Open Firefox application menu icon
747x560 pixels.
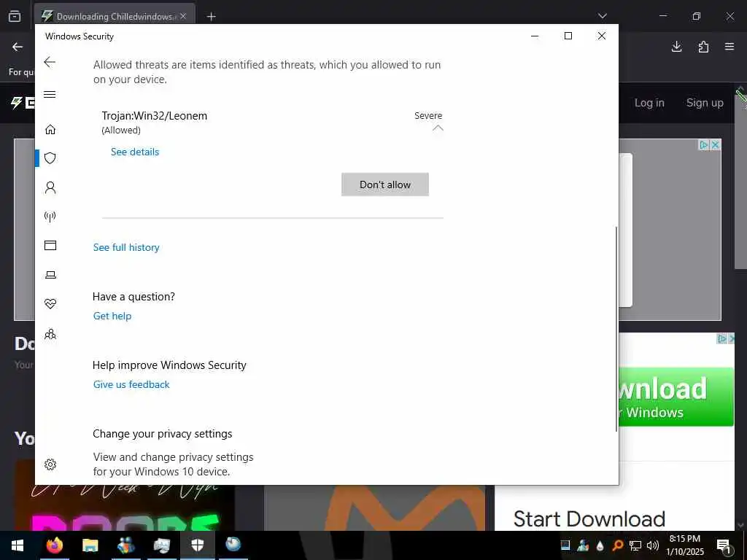(729, 46)
